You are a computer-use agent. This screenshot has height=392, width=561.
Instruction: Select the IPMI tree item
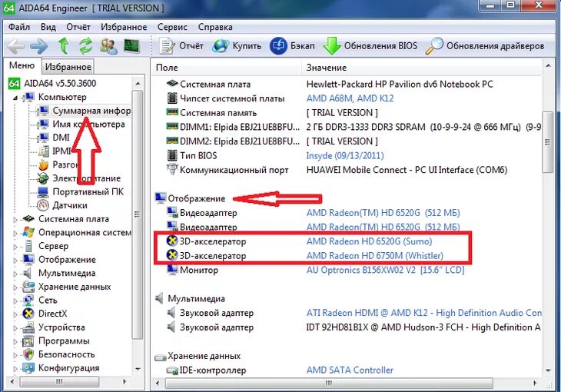[61, 151]
